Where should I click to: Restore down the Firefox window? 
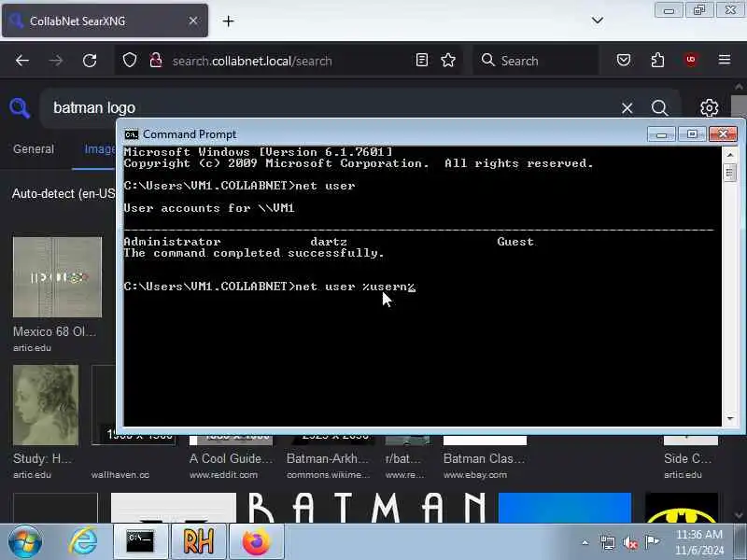pyautogui.click(x=698, y=10)
